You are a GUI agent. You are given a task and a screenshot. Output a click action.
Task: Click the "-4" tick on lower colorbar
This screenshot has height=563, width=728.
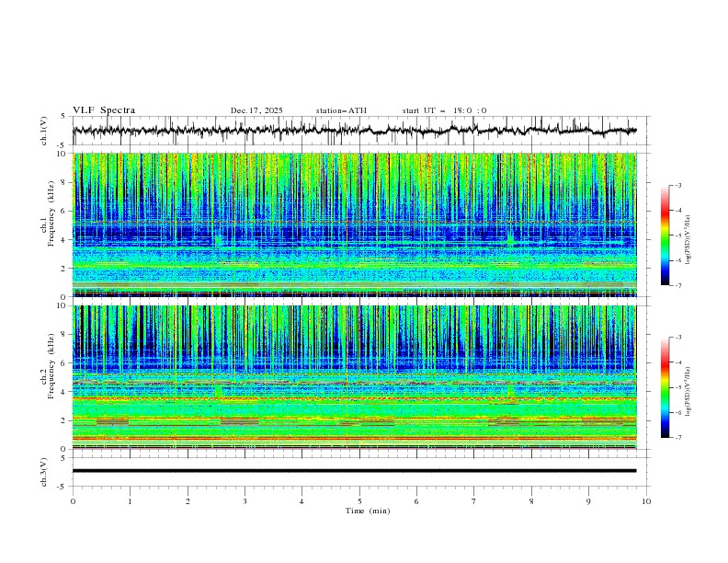(x=677, y=362)
